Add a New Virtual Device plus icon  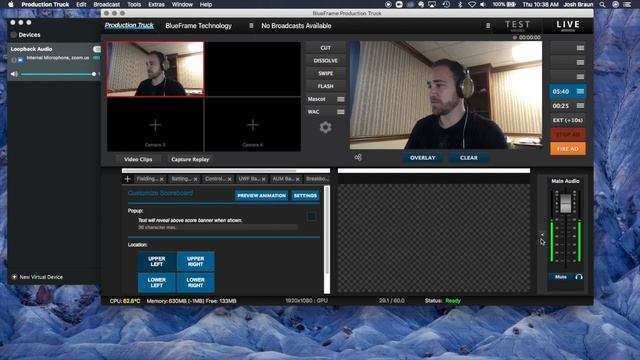coord(14,277)
